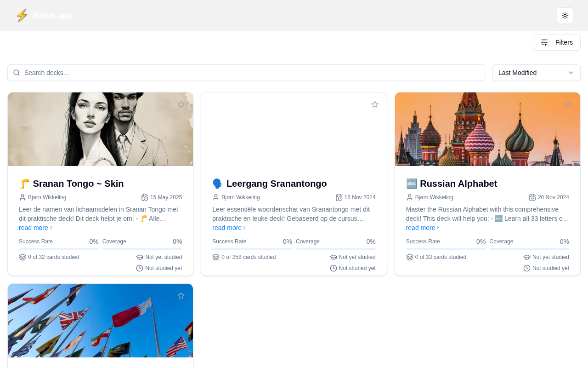Click the Blesk.app lightning bolt logo
This screenshot has width=588, height=368.
coord(22,16)
